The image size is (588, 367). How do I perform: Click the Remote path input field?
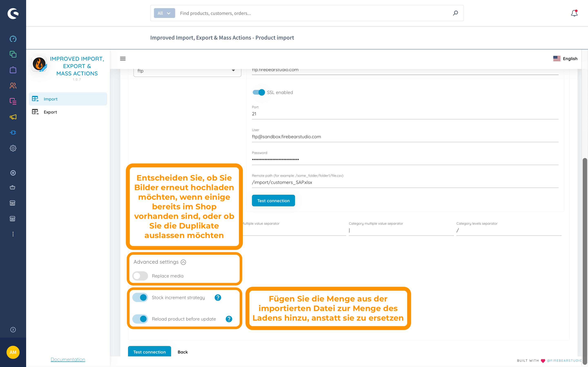pyautogui.click(x=405, y=182)
